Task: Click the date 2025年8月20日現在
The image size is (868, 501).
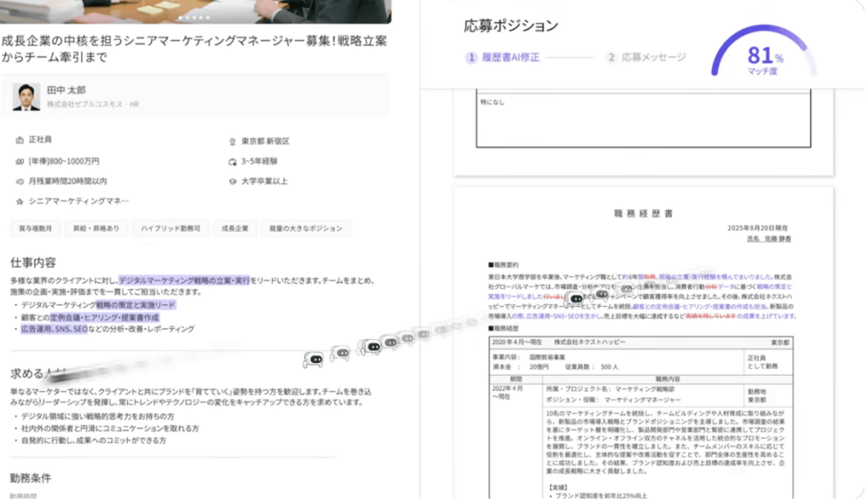Action: (757, 228)
